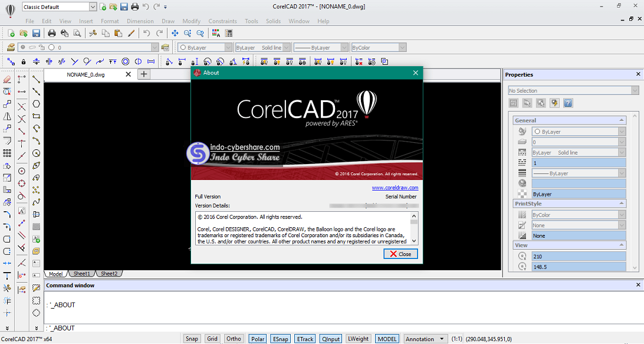The image size is (644, 344).
Task: Open Print Preview from the toolbar
Action: [77, 33]
